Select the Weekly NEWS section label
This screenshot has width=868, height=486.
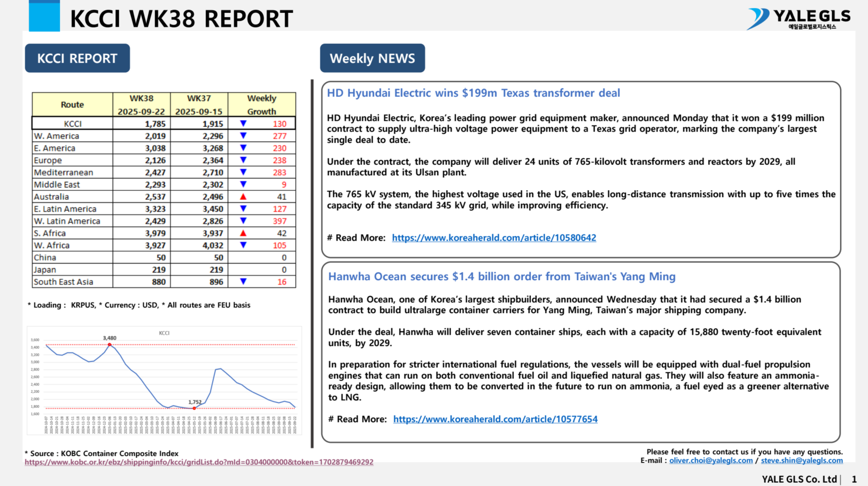pos(372,58)
